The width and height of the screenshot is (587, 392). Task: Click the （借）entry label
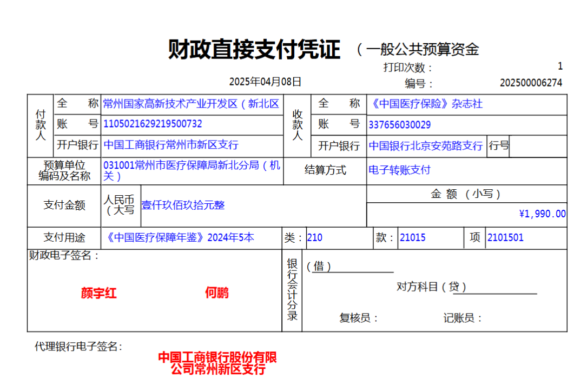(x=319, y=267)
